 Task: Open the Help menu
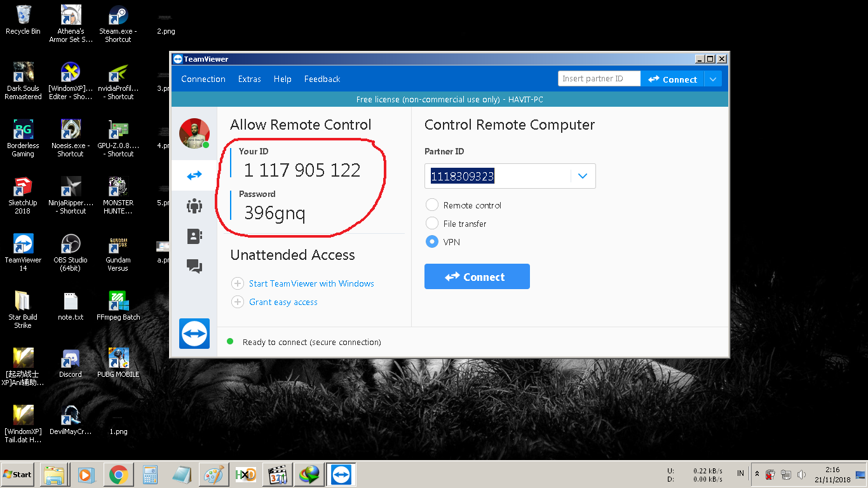coord(283,79)
